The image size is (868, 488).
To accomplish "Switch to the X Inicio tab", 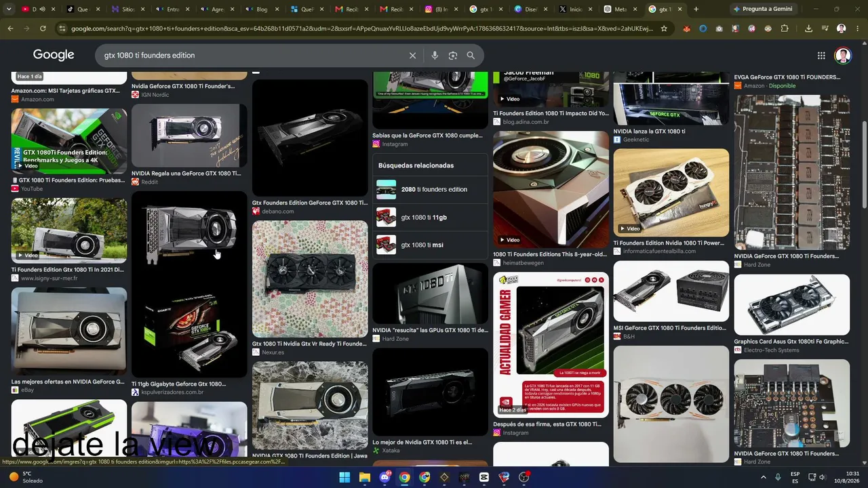I will tap(576, 9).
